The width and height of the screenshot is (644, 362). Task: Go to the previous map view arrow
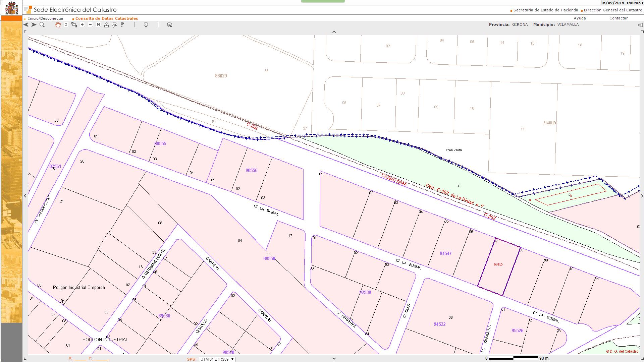(x=26, y=25)
